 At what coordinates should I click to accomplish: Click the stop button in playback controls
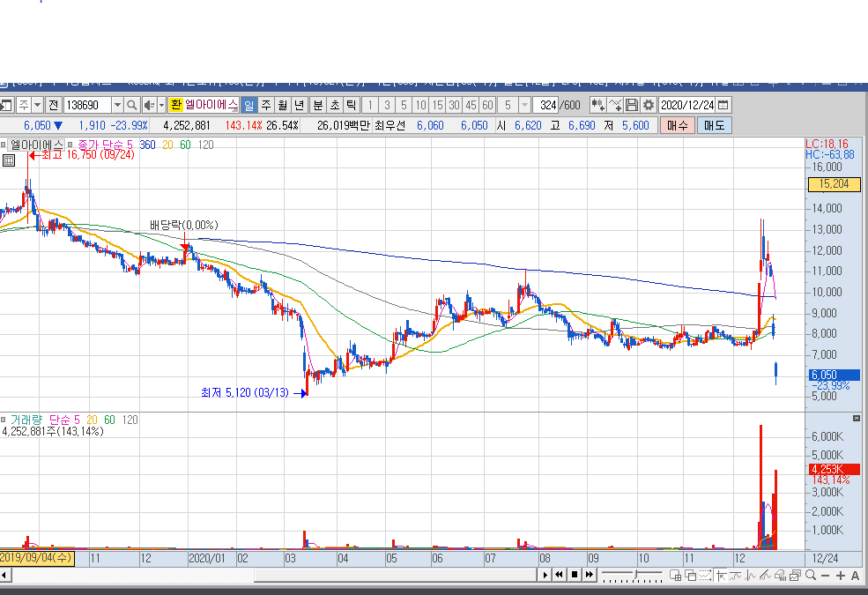tap(575, 575)
